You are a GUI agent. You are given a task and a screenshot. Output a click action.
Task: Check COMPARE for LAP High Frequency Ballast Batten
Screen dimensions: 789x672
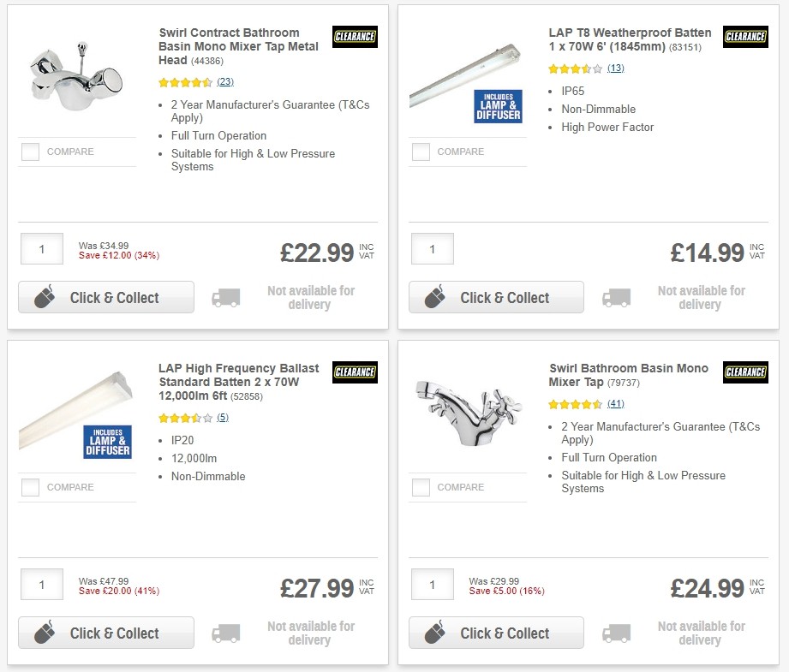click(30, 487)
